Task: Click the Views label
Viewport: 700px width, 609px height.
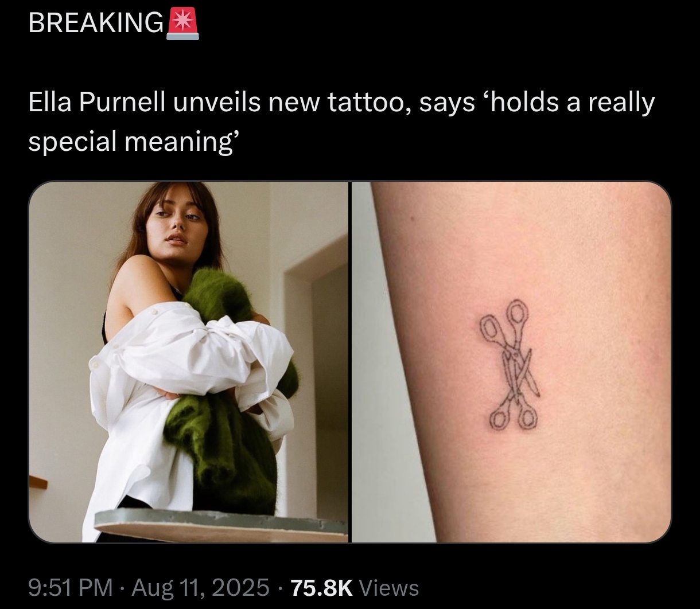Action: point(389,587)
